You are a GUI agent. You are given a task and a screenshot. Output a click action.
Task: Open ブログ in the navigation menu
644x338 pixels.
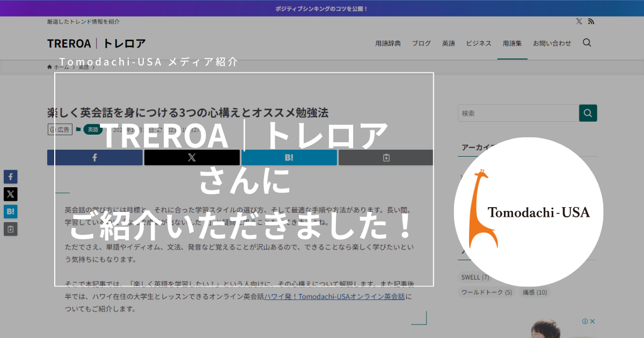[421, 43]
